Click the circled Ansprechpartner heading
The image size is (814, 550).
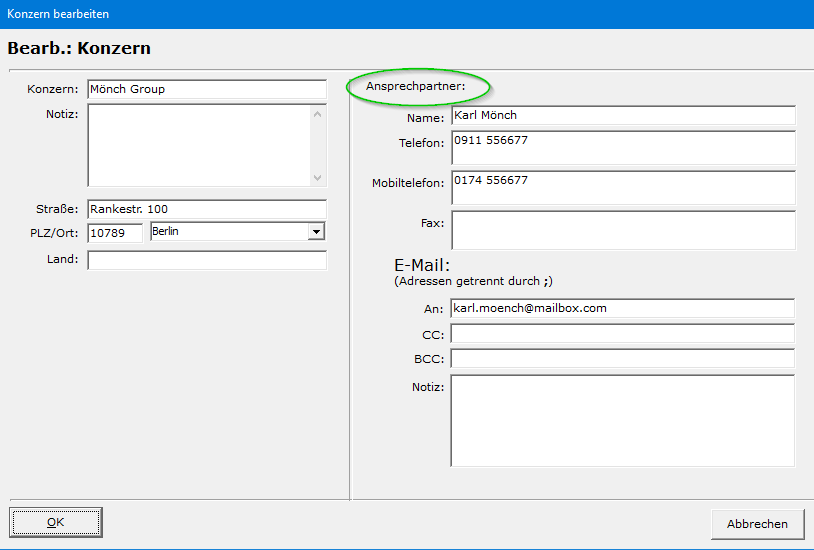[x=419, y=87]
